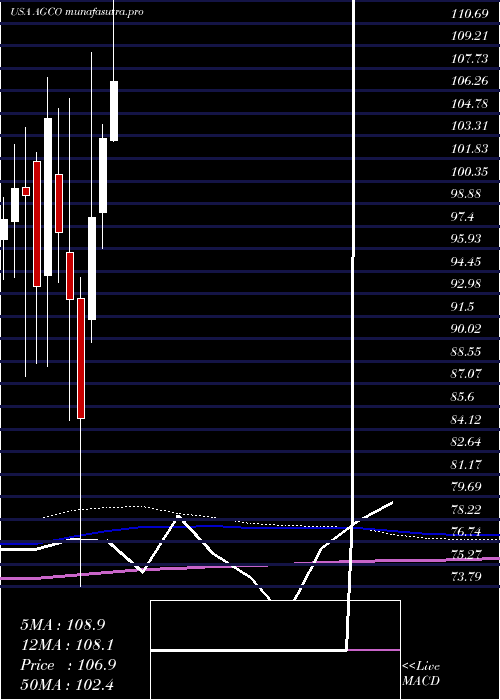Click the 109.21 price axis label
The height and width of the screenshot is (700, 500).
(x=469, y=36)
